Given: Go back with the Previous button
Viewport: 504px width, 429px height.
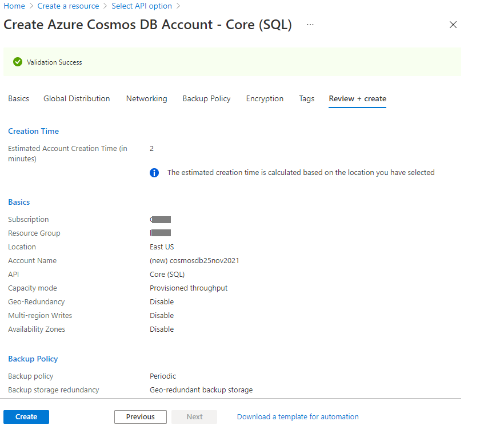Looking at the screenshot, I should [x=141, y=417].
